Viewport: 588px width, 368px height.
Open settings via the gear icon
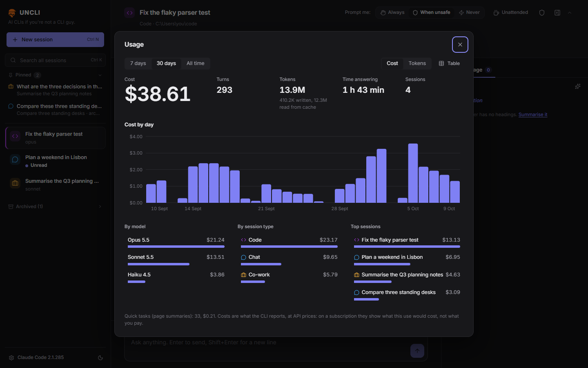[11, 357]
